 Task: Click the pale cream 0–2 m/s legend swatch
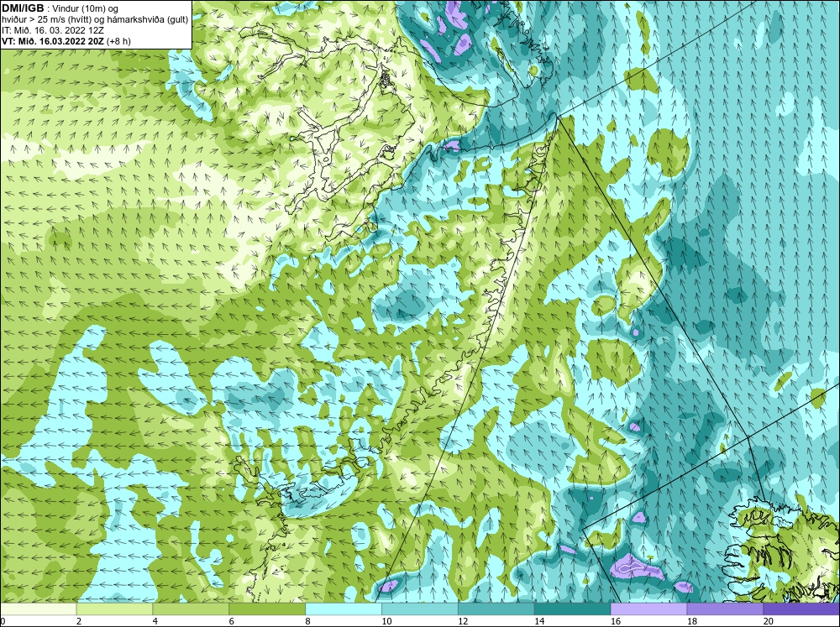coord(39,609)
